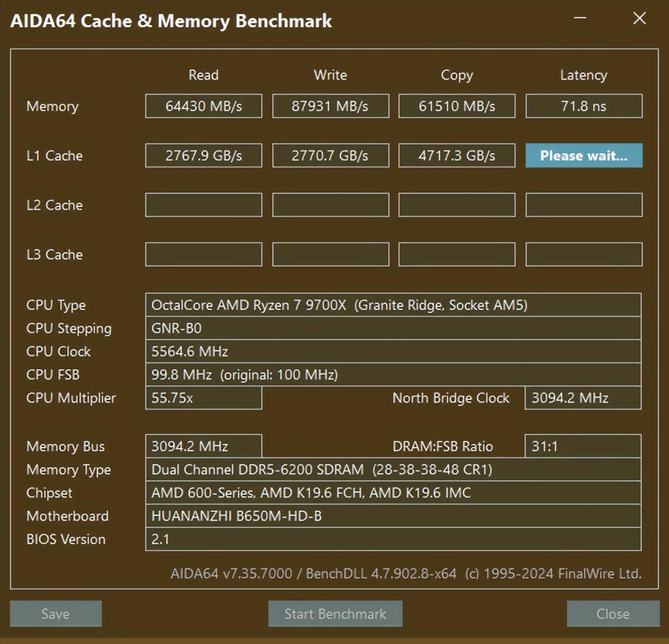Screen dimensions: 669x644
Task: Select CPU Stepping value GNR-B0
Action: 393,328
